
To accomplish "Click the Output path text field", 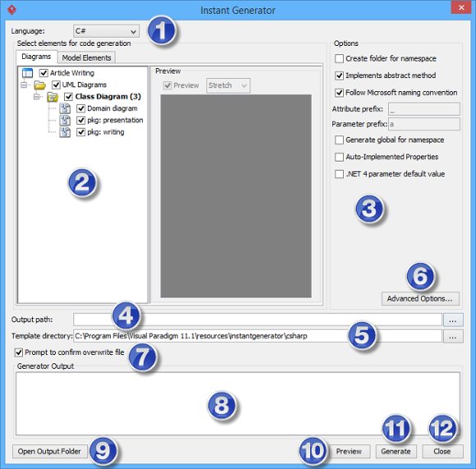I will 258,320.
